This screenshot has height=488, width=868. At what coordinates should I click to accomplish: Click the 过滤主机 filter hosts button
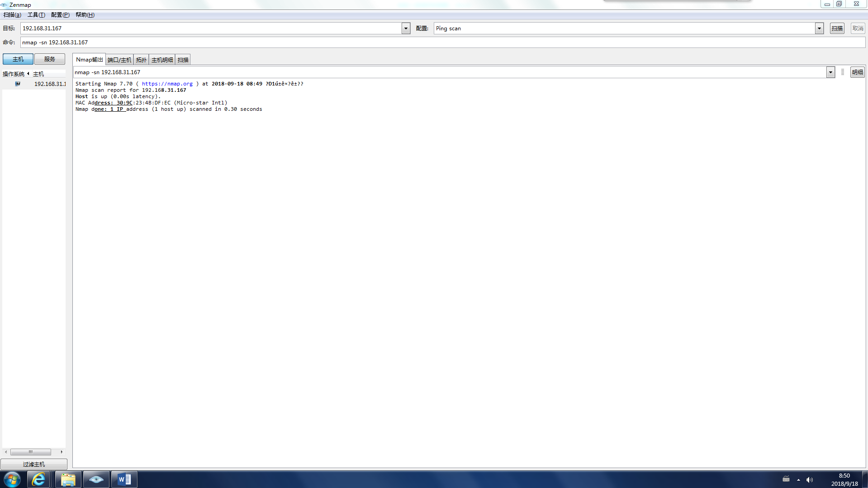34,464
